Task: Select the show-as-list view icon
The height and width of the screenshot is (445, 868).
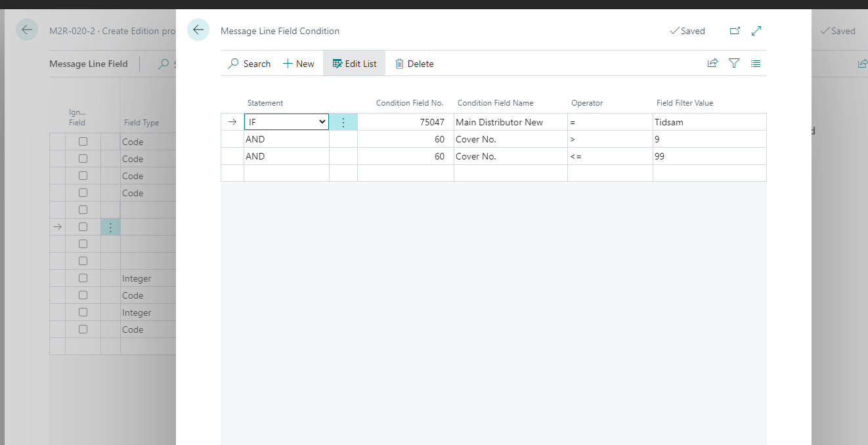Action: click(756, 63)
